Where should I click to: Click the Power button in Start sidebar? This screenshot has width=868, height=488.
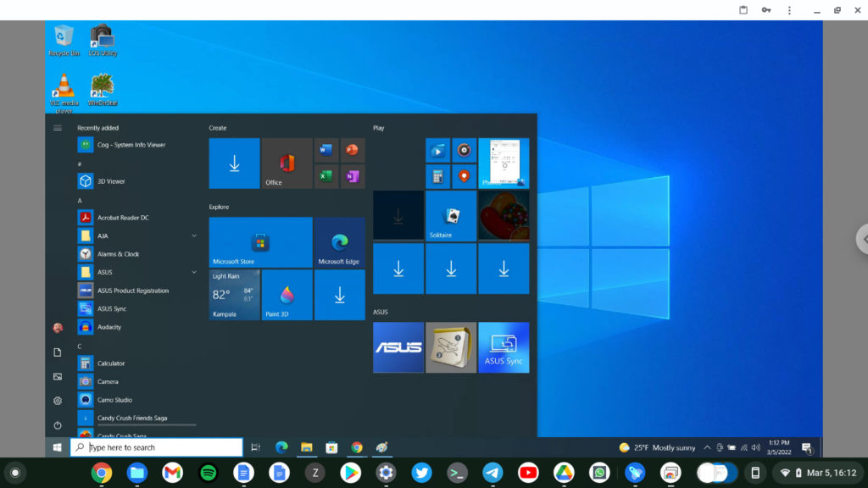(x=58, y=425)
